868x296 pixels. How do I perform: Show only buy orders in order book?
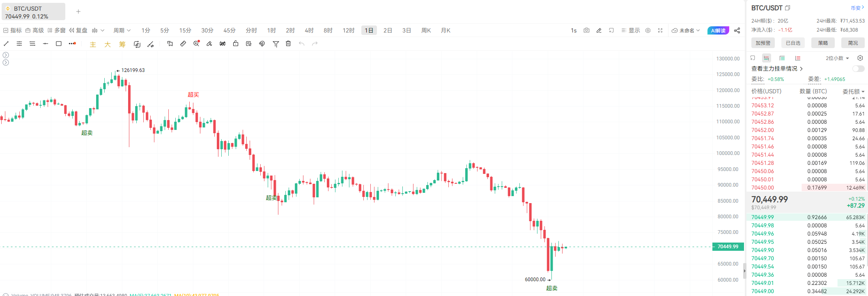(x=782, y=58)
